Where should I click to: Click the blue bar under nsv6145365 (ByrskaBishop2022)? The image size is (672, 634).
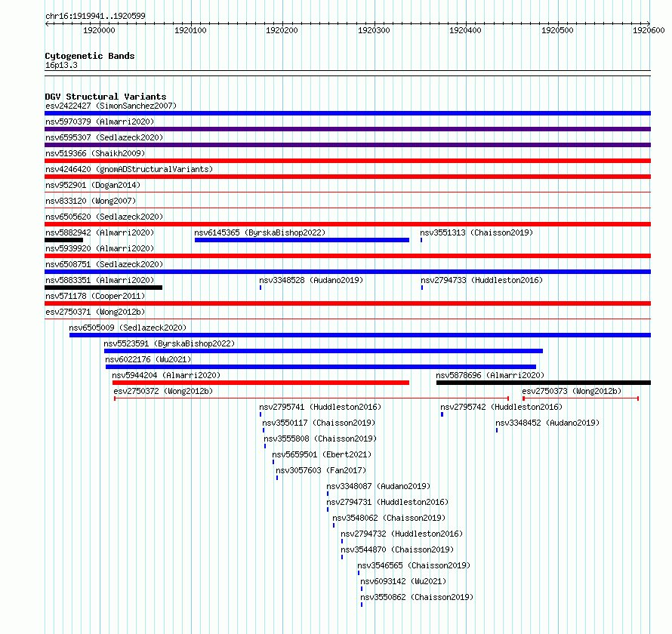302,240
